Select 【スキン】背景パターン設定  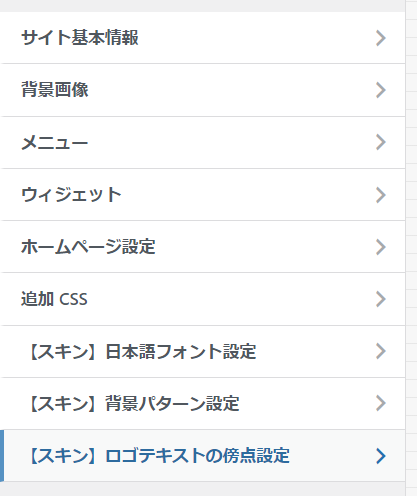(x=202, y=404)
